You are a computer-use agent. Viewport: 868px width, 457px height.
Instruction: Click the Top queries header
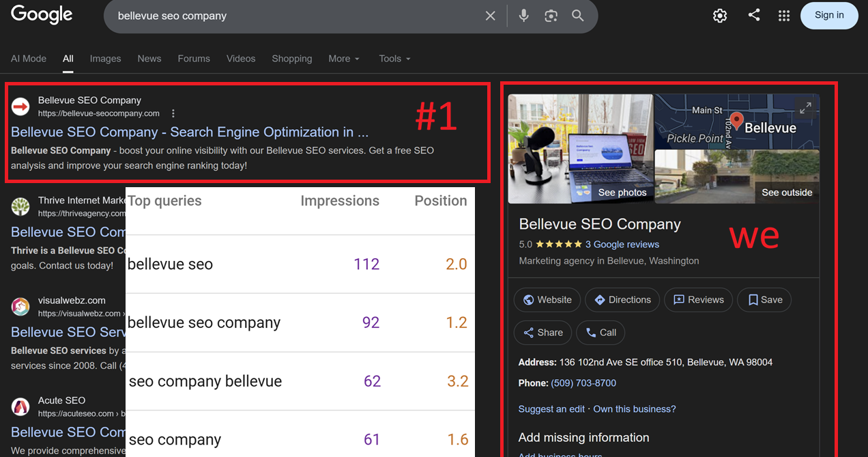[164, 201]
